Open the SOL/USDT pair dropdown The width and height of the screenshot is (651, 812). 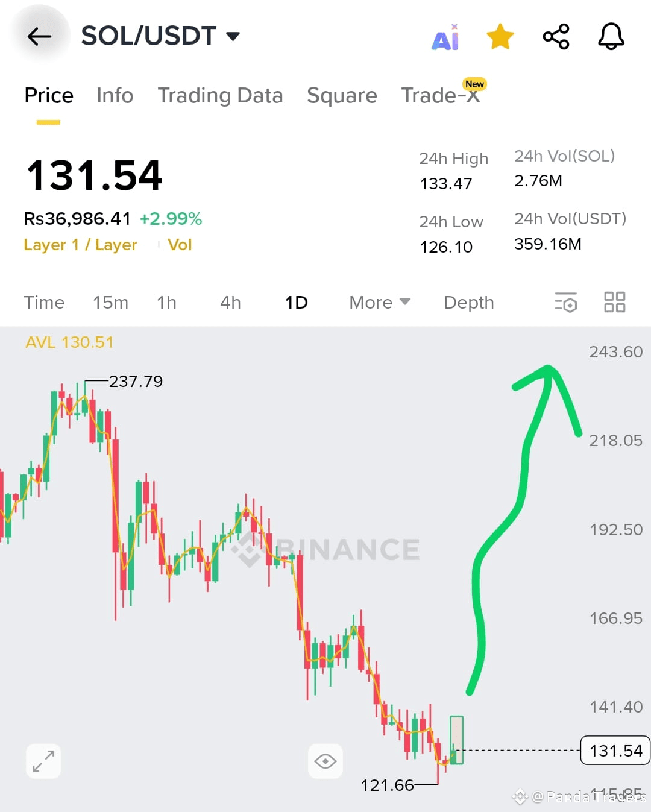point(160,36)
